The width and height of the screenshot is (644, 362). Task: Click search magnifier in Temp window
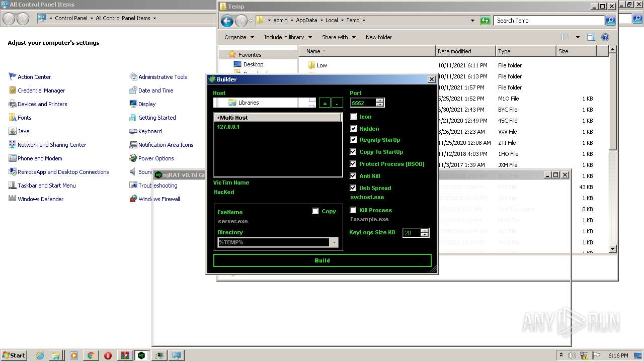(610, 21)
